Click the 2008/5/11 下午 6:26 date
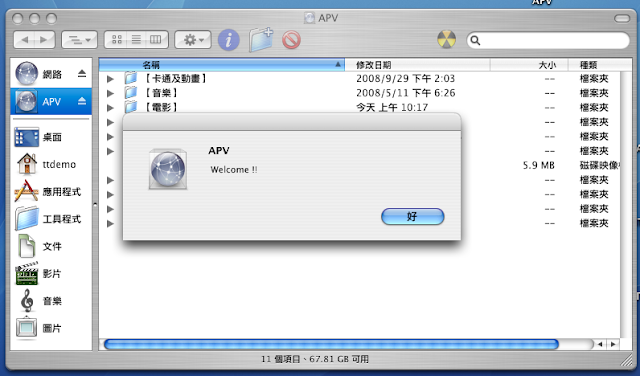The height and width of the screenshot is (376, 640). 405,93
